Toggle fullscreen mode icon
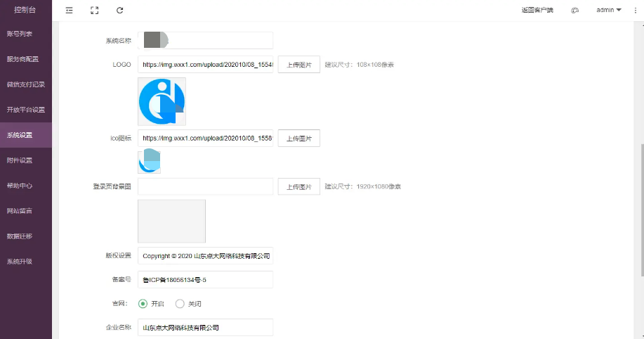 (x=95, y=11)
